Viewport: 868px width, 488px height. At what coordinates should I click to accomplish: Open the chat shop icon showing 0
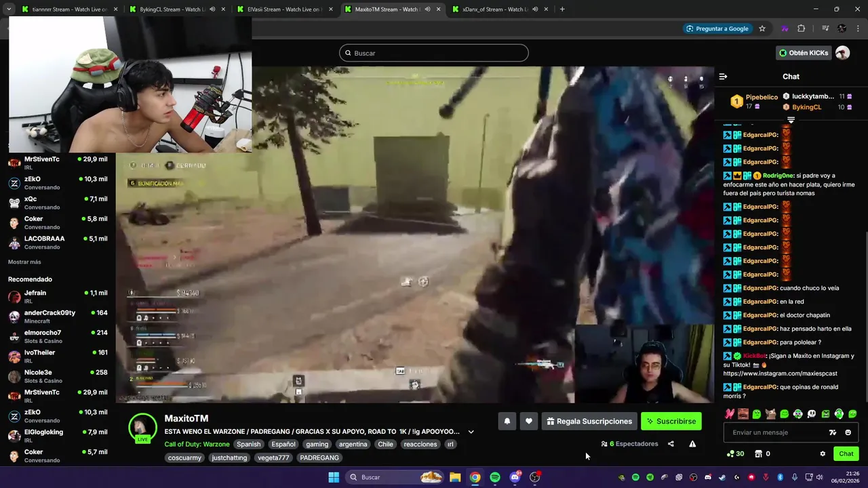763,454
